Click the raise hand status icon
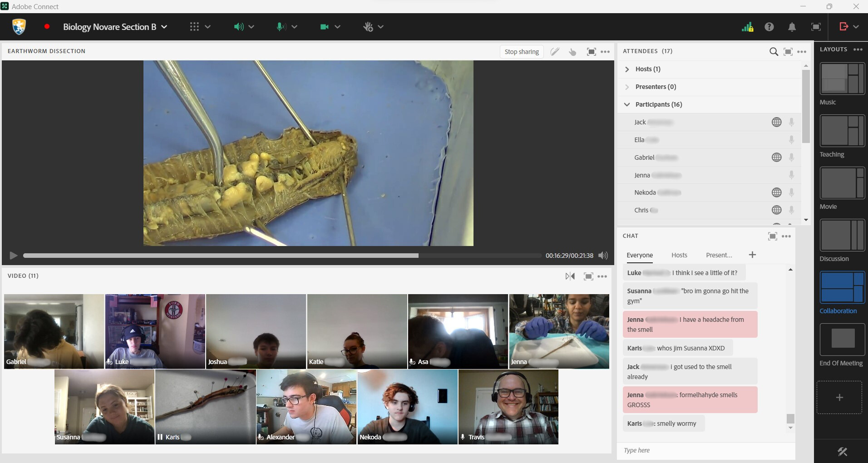Image resolution: width=868 pixels, height=463 pixels. (368, 27)
